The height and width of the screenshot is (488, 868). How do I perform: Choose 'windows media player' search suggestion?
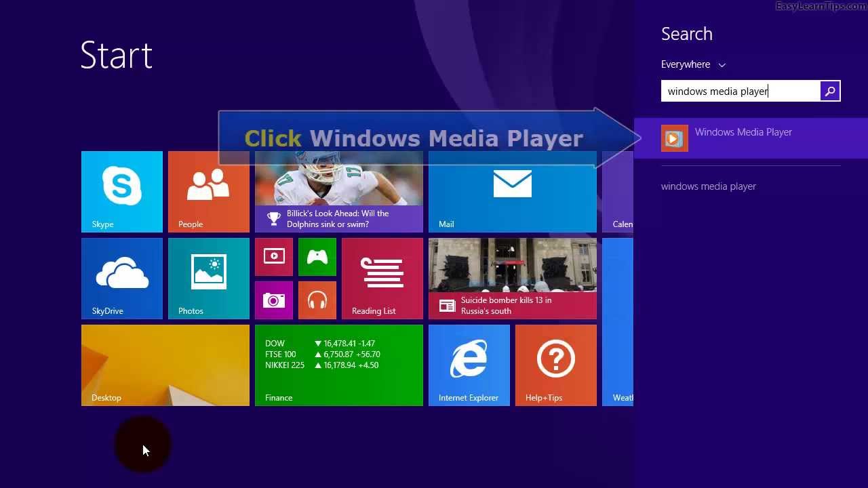point(709,186)
